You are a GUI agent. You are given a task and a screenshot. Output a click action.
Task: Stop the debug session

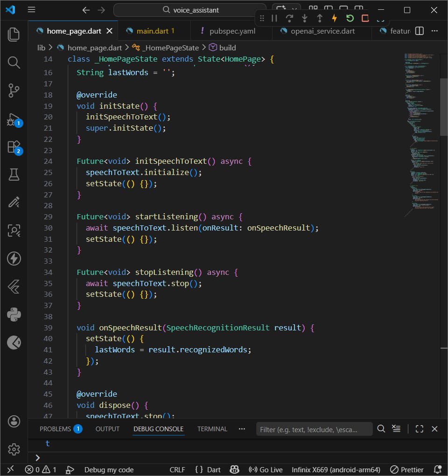click(365, 18)
